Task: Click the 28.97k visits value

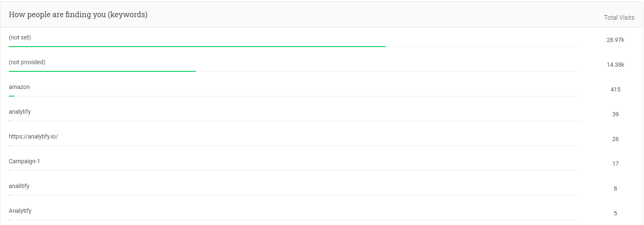Action: [x=615, y=40]
